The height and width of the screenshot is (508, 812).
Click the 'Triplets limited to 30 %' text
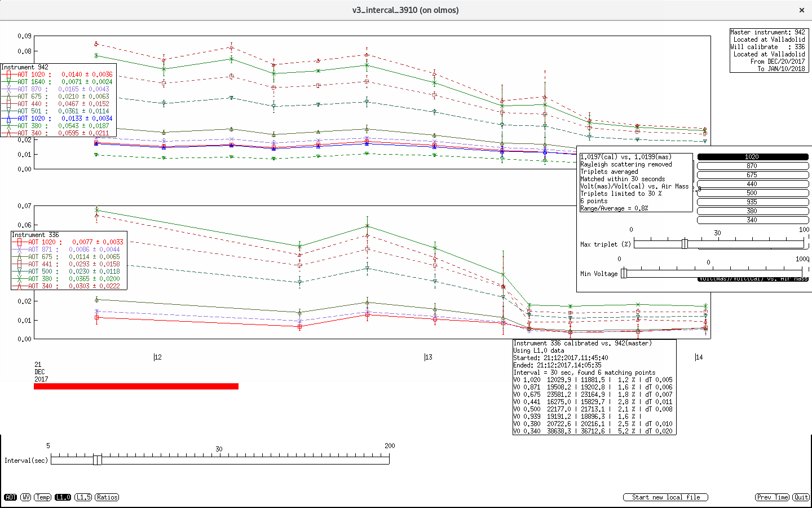tap(621, 194)
